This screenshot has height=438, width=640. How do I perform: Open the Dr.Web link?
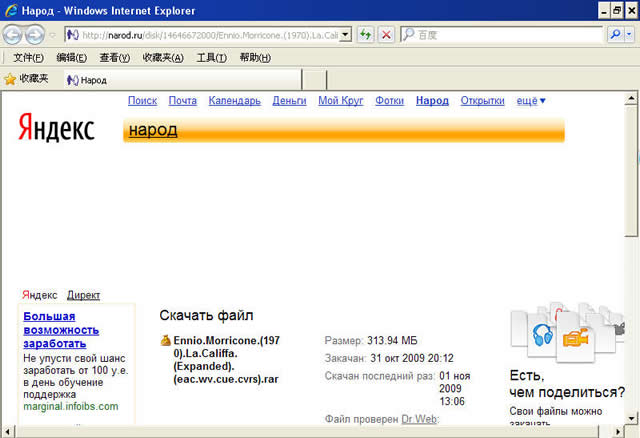[419, 419]
